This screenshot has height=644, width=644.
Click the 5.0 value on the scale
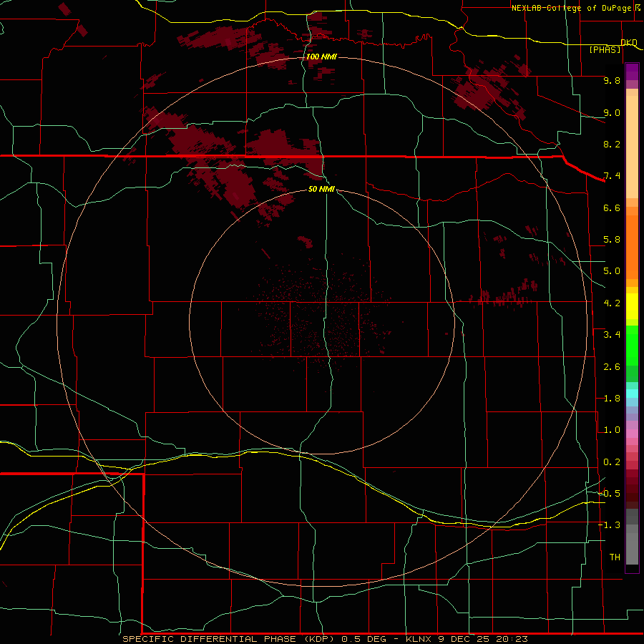coord(612,271)
